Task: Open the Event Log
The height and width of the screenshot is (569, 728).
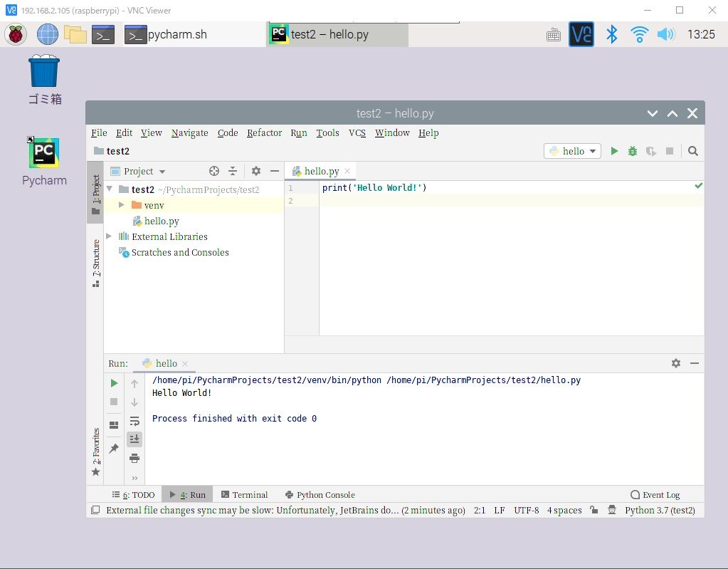Action: click(x=655, y=495)
